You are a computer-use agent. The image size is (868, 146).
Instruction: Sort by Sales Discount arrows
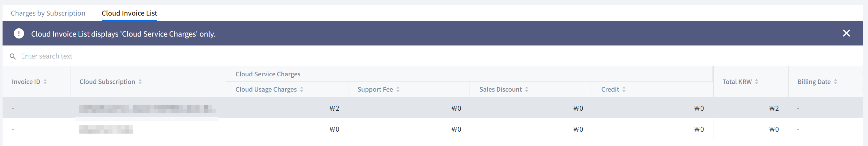point(527,89)
